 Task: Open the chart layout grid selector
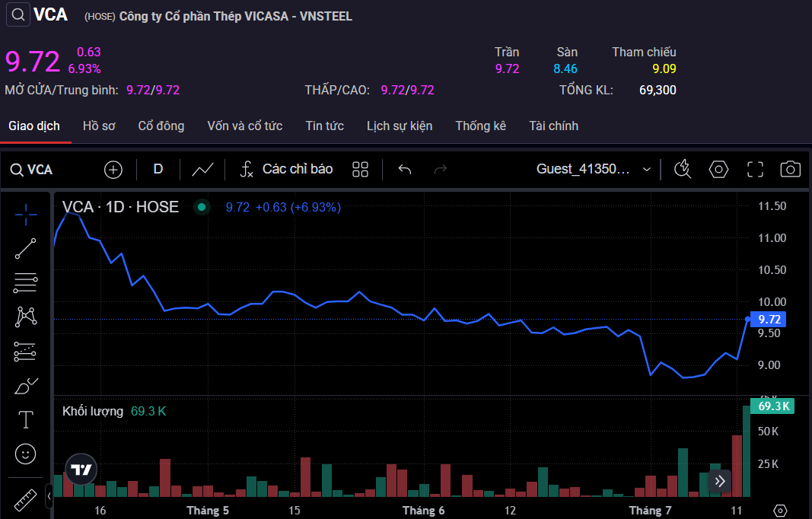[x=361, y=169]
